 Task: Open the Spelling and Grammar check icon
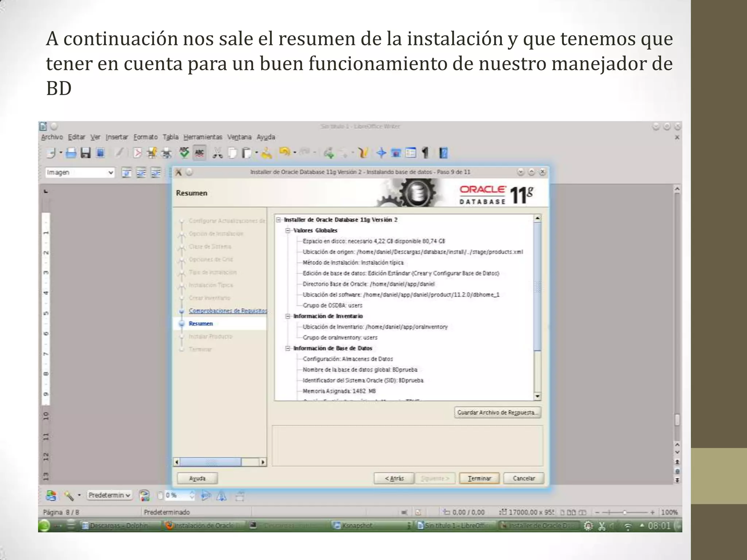click(184, 153)
